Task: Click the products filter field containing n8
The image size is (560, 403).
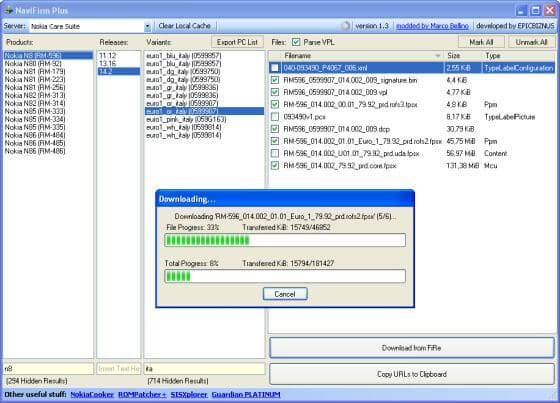Action: click(x=48, y=368)
